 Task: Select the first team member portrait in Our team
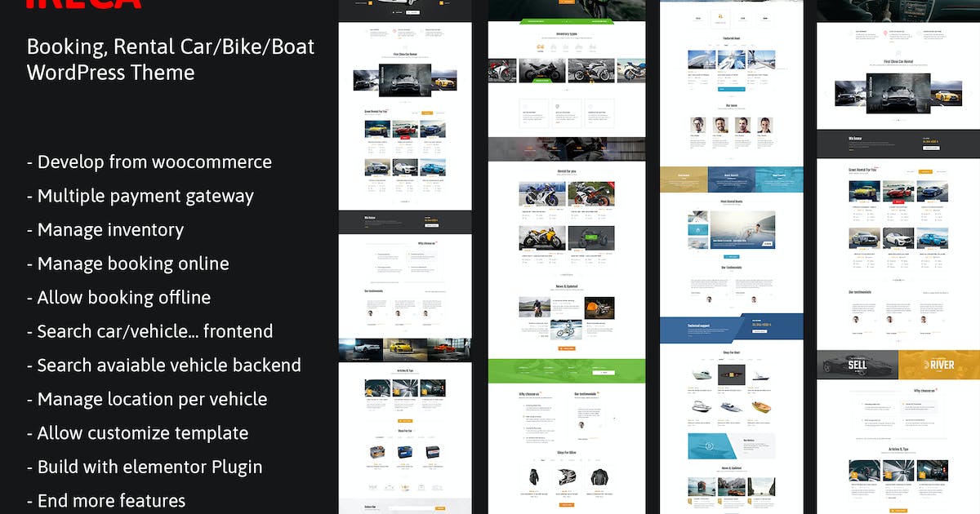[x=698, y=125]
